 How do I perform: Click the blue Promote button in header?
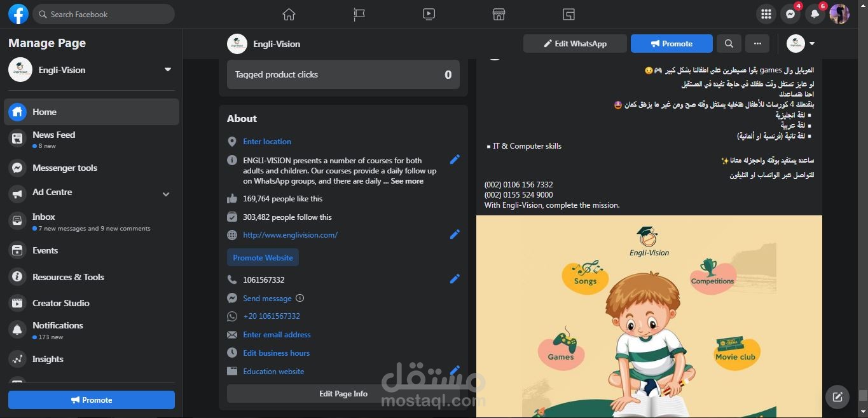(x=672, y=44)
